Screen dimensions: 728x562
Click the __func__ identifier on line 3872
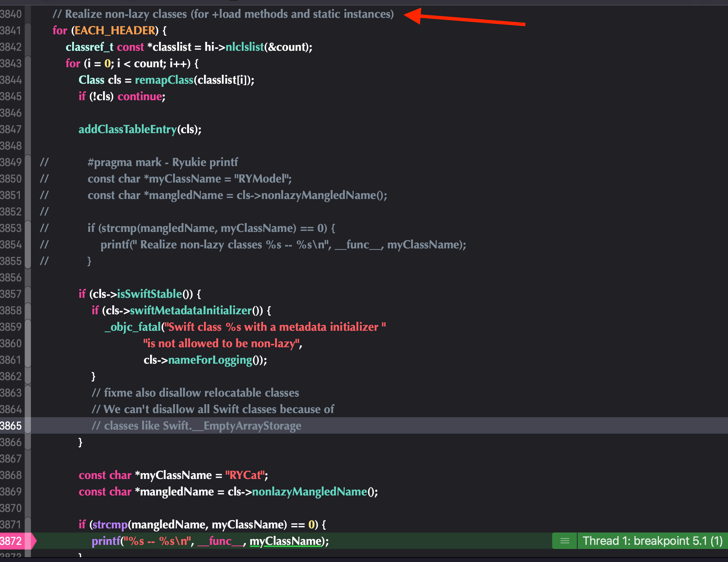220,541
